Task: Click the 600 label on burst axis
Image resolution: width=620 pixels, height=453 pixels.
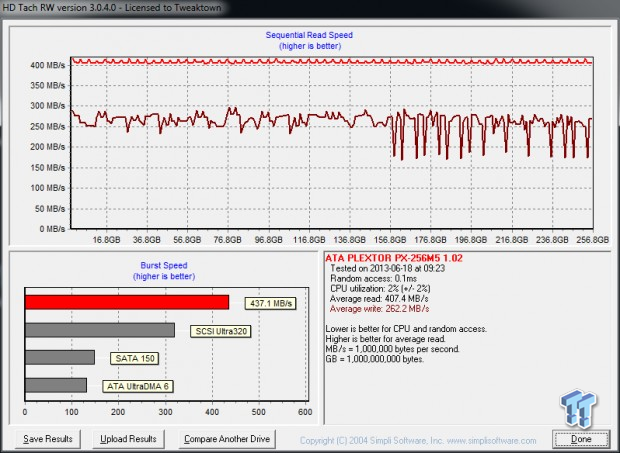Action: pos(305,412)
